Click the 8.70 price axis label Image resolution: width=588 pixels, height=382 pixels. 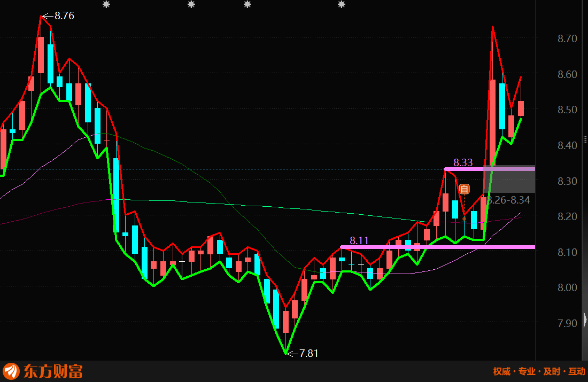click(567, 38)
